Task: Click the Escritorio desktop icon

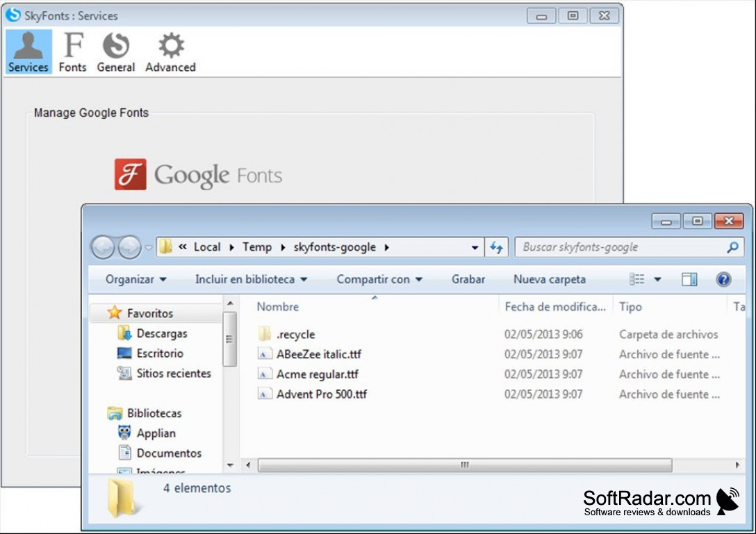Action: tap(124, 353)
